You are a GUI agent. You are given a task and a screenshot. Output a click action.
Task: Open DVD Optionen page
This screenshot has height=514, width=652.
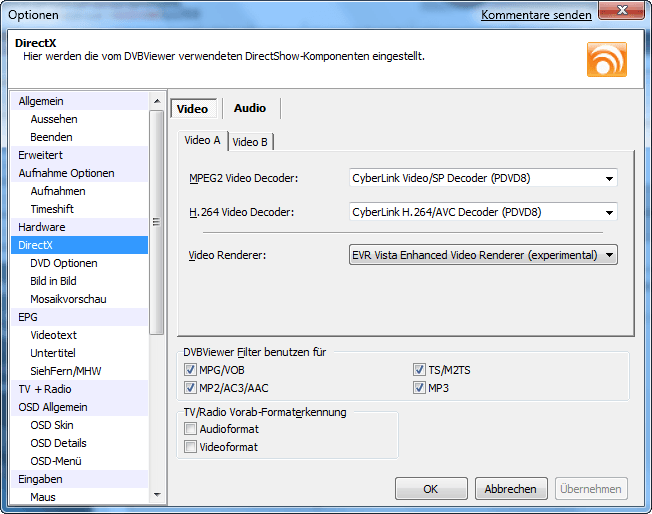point(79,263)
